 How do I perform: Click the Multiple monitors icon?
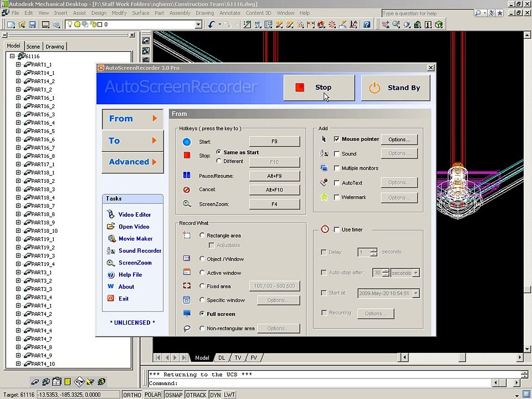coord(324,168)
